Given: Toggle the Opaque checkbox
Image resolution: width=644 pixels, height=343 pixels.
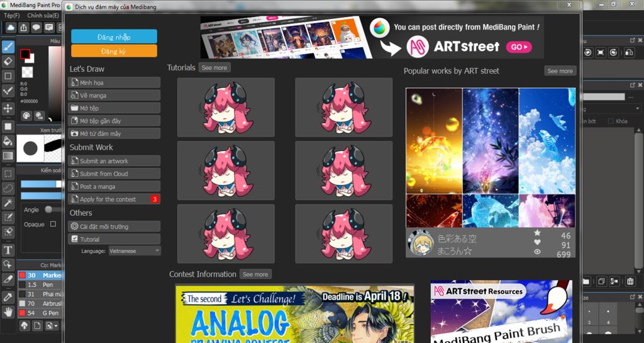Looking at the screenshot, I should coord(53,224).
